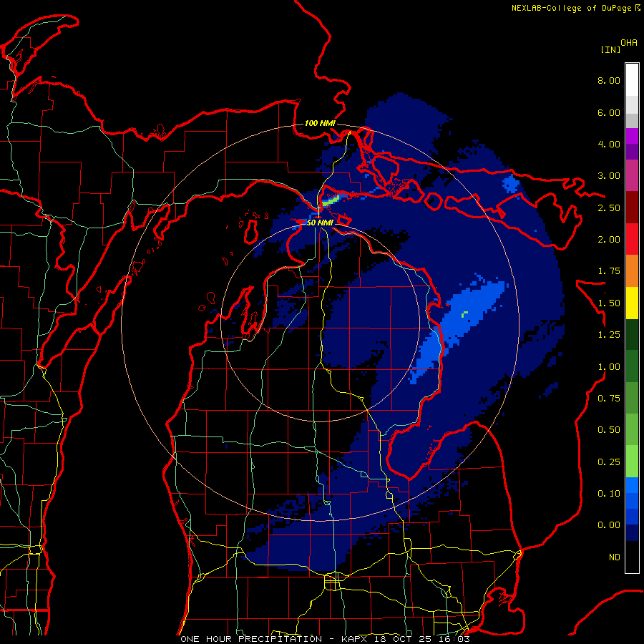Click the 1.00 legend value
The height and width of the screenshot is (644, 644).
pos(609,367)
